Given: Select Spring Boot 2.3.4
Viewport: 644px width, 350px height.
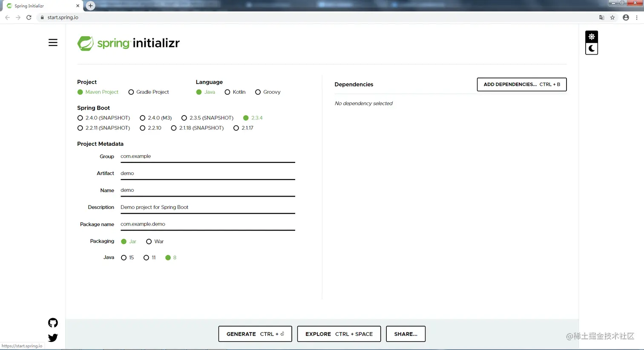Looking at the screenshot, I should coord(253,118).
